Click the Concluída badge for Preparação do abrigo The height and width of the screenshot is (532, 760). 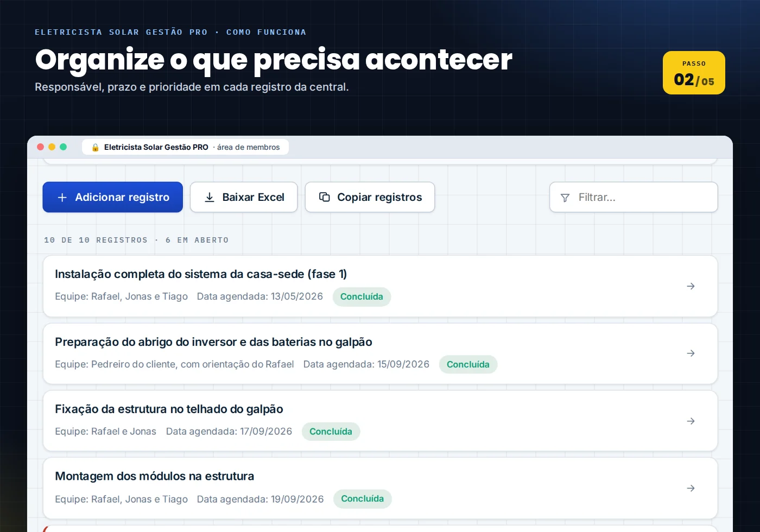pyautogui.click(x=468, y=365)
